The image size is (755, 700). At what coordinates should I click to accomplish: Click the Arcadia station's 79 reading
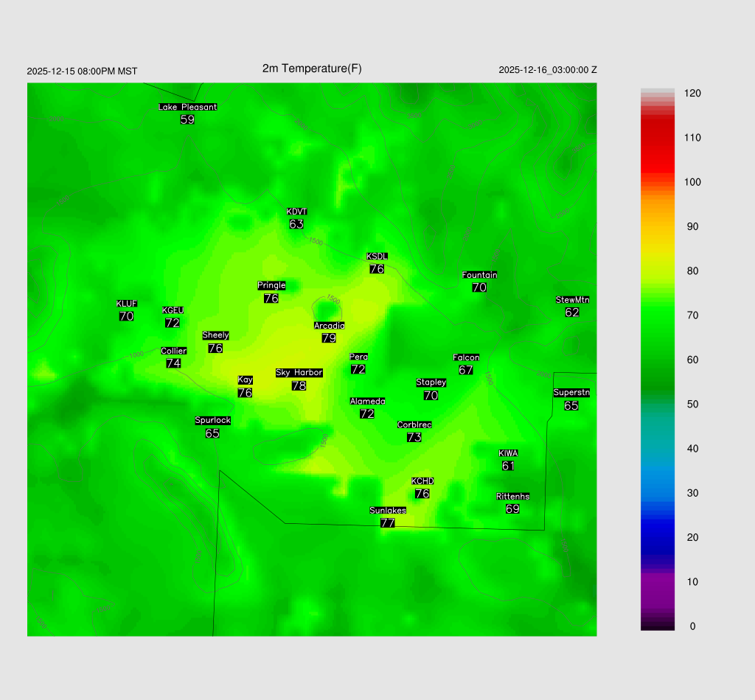[x=329, y=338]
